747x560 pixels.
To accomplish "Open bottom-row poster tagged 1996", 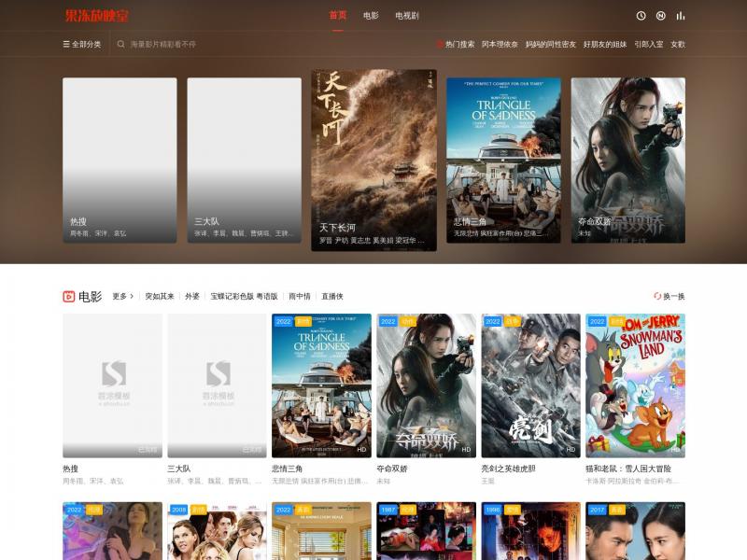I will [530, 531].
